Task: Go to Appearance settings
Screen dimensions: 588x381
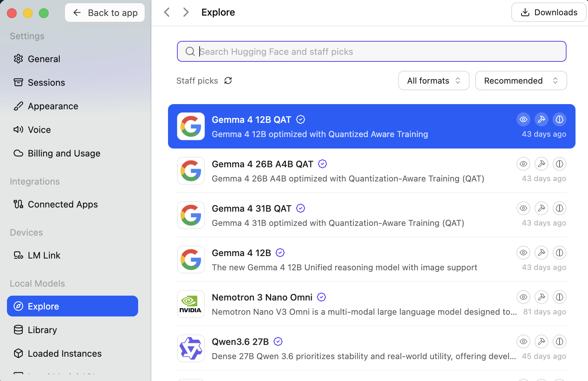Action: pyautogui.click(x=73, y=106)
